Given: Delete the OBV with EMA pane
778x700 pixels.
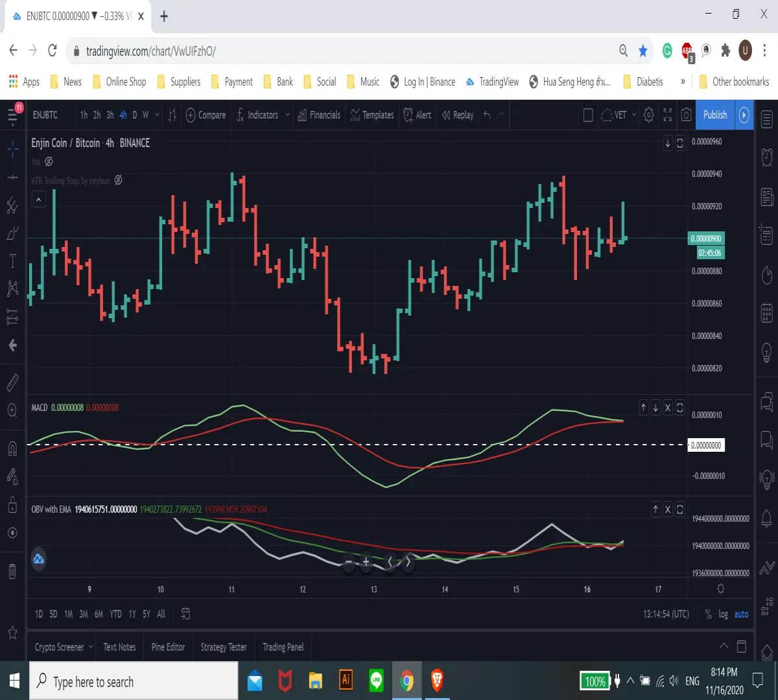Looking at the screenshot, I should pos(668,509).
